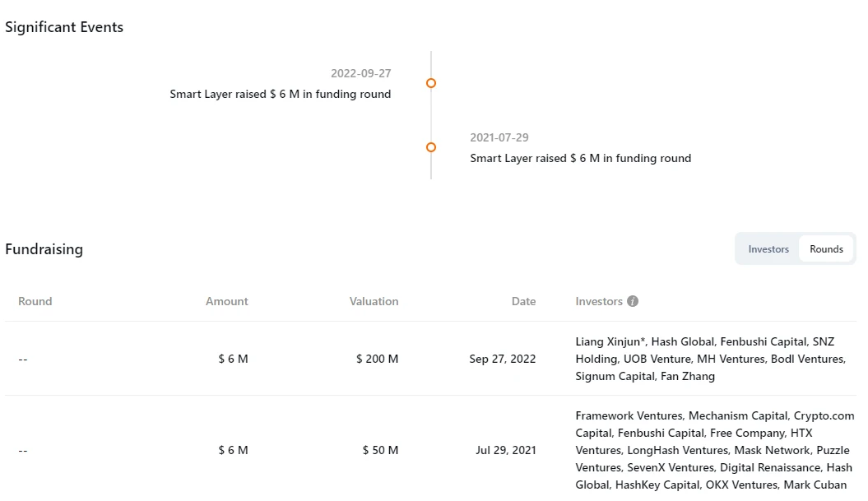Viewport: 868px width, 501px height.
Task: Click the $ 200 M valuation cell
Action: tap(377, 359)
